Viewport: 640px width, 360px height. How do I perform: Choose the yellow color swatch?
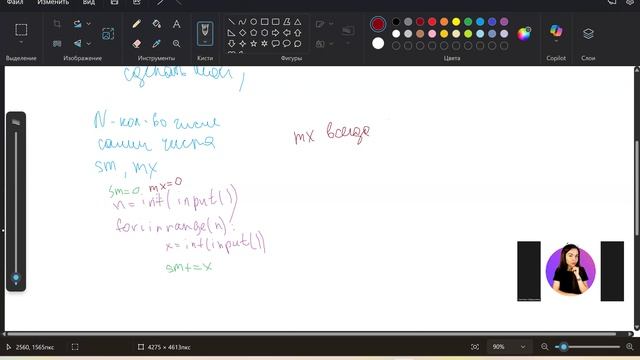[456, 22]
